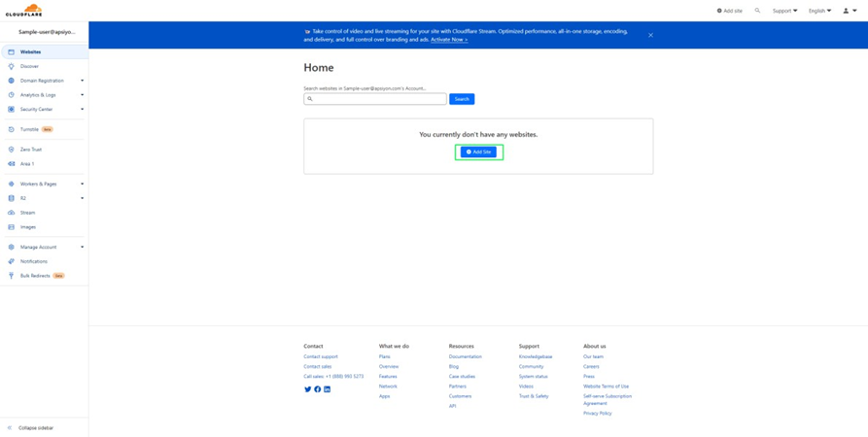Click the Workers & Pages icon
The image size is (868, 437).
coord(11,184)
